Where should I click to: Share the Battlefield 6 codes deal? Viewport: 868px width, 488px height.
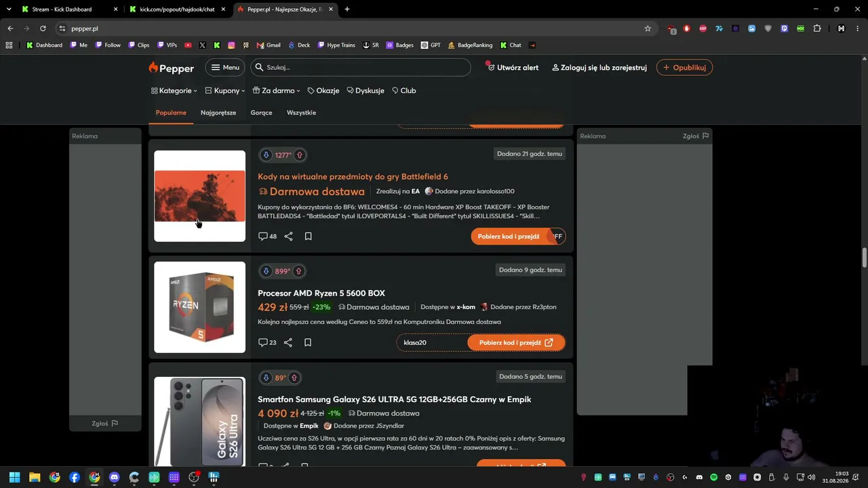point(288,236)
